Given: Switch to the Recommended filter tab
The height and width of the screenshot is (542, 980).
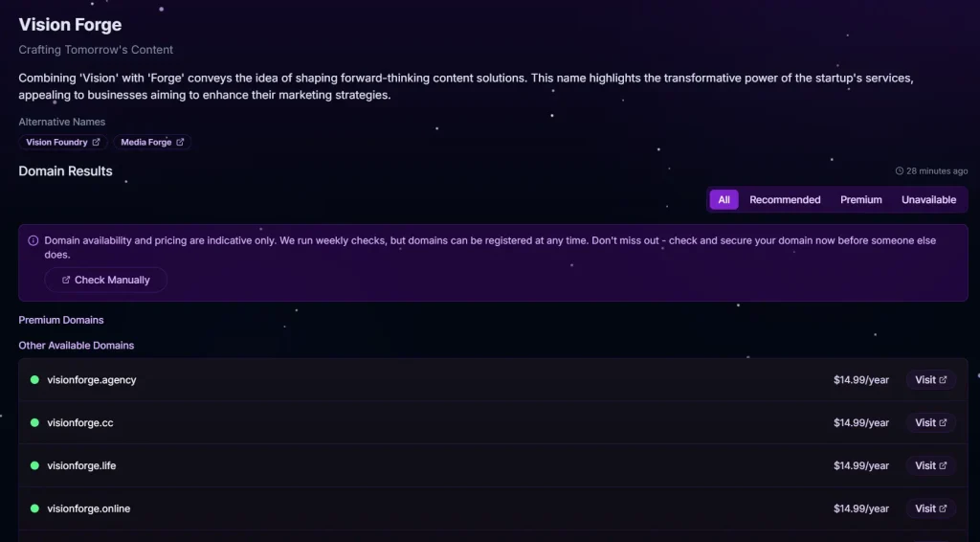Looking at the screenshot, I should click(x=785, y=200).
